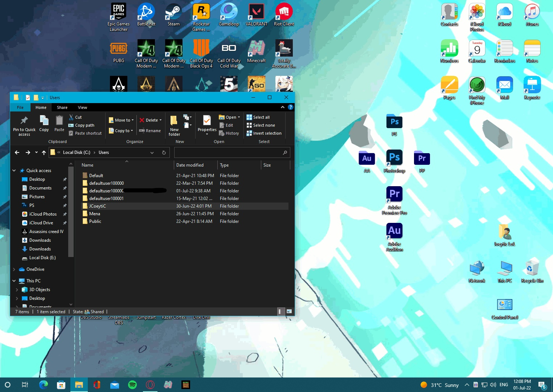Image resolution: width=553 pixels, height=392 pixels.
Task: Switch to the Share ribbon tab
Action: click(x=62, y=107)
